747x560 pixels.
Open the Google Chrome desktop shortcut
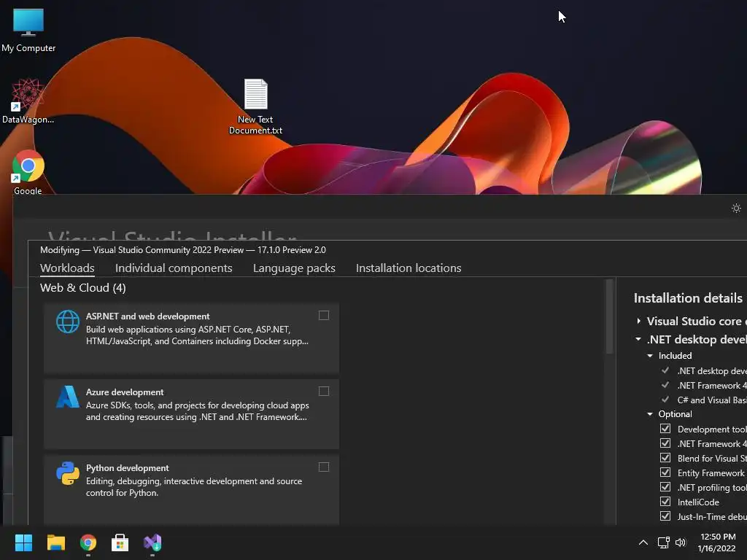coord(28,172)
